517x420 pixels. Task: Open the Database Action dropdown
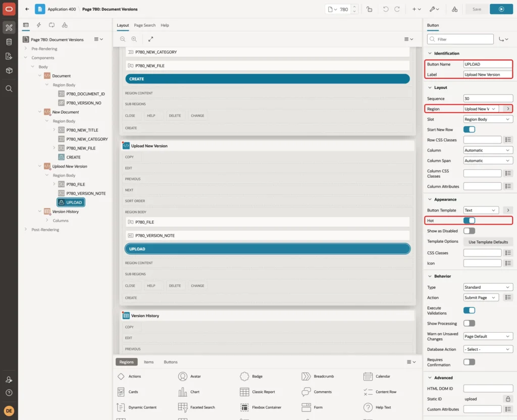(488, 349)
